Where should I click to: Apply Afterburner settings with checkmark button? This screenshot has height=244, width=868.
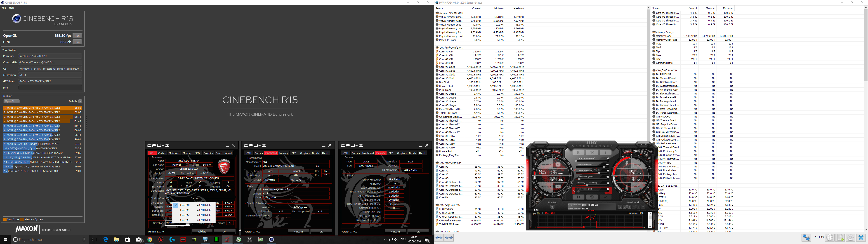[x=606, y=197]
